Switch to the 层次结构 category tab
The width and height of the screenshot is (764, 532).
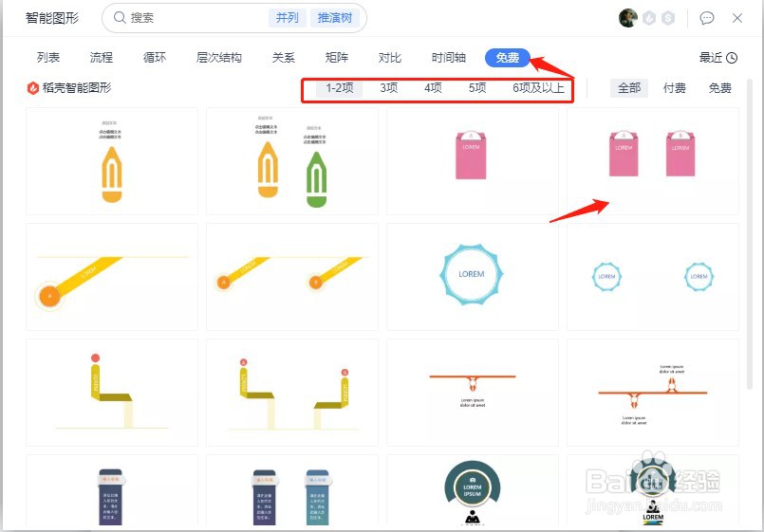click(x=219, y=58)
